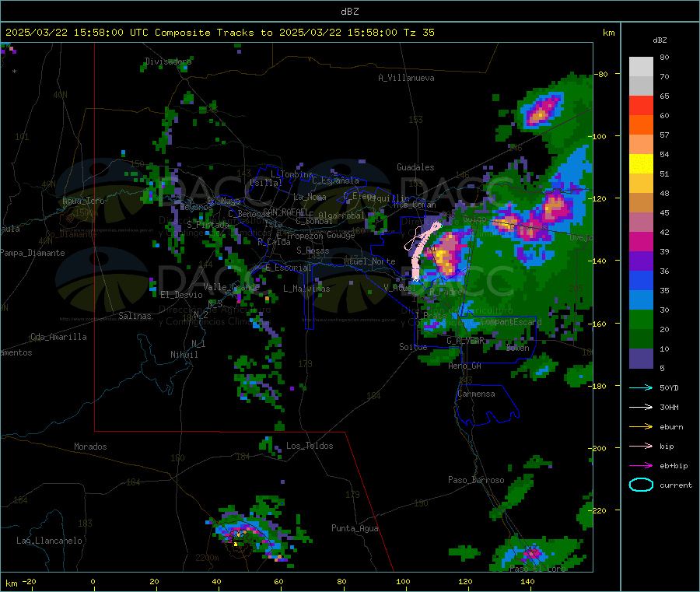This screenshot has height=592, width=700.
Task: Click the cyan 50YD arrow legend icon
Action: 641,387
